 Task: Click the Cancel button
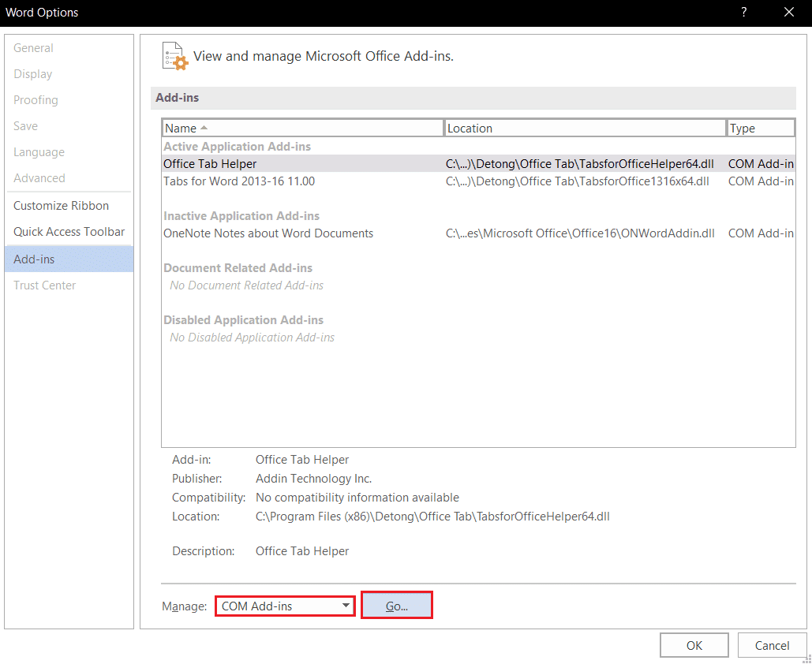(x=772, y=645)
